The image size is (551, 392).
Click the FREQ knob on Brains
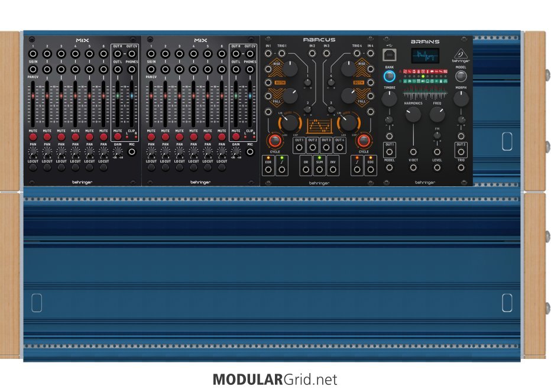point(437,115)
